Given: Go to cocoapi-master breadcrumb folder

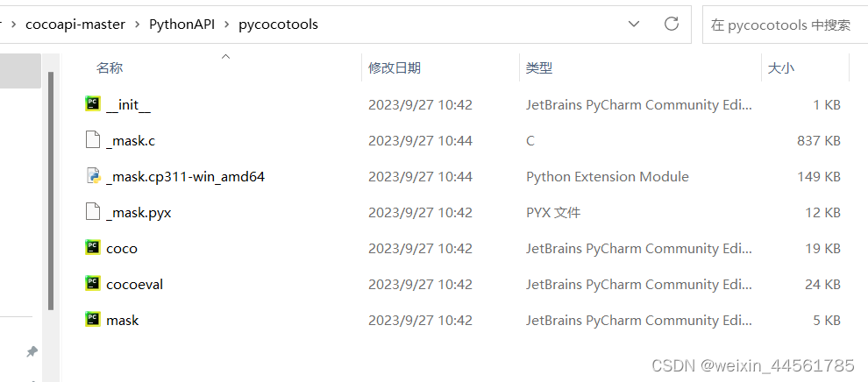Looking at the screenshot, I should click(75, 25).
